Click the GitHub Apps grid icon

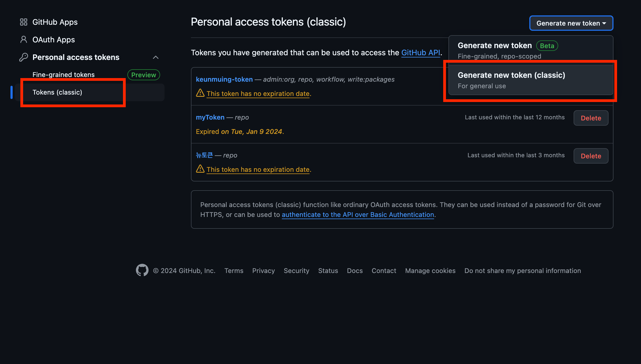point(24,22)
